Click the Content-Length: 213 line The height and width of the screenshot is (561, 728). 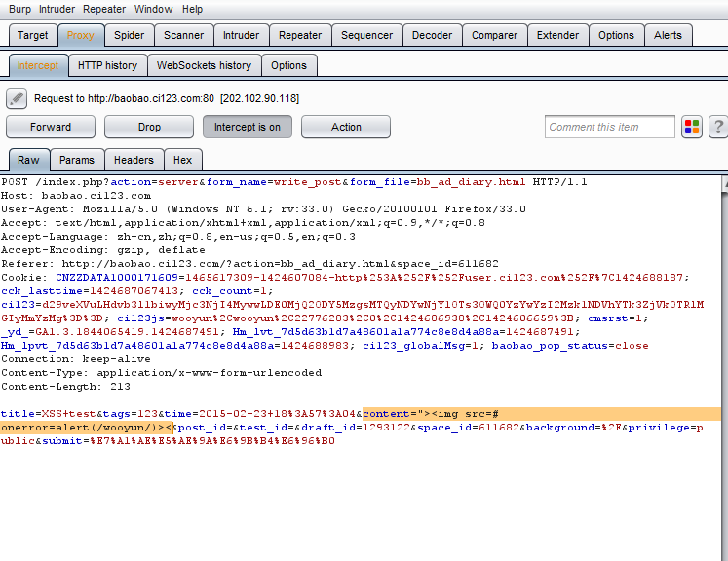pos(65,387)
